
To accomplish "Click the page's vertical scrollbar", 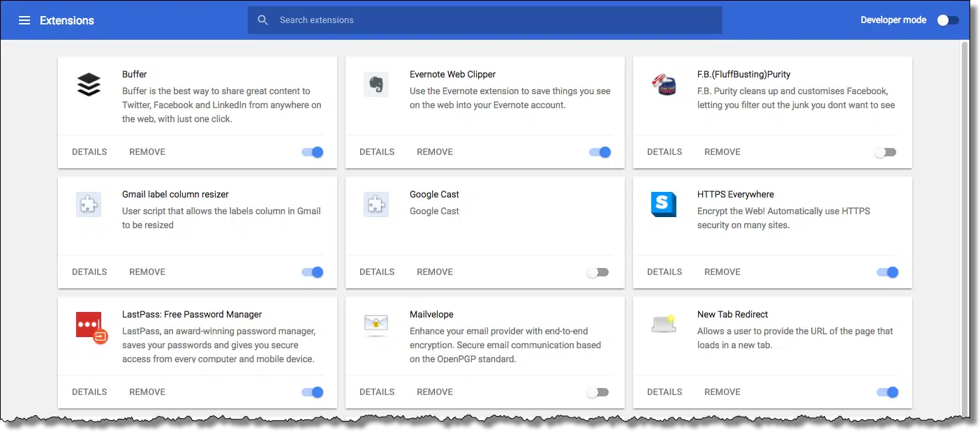I will point(965,209).
